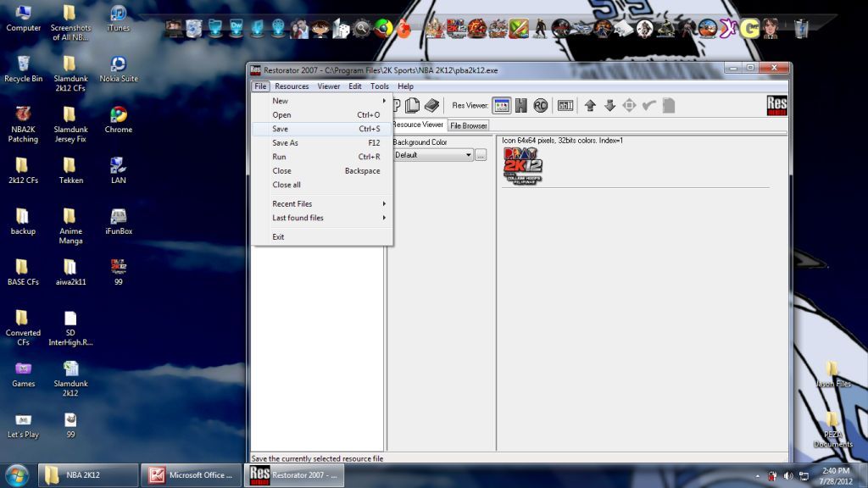868x488 pixels.
Task: Select the iFunBox desktop icon
Action: click(x=119, y=222)
